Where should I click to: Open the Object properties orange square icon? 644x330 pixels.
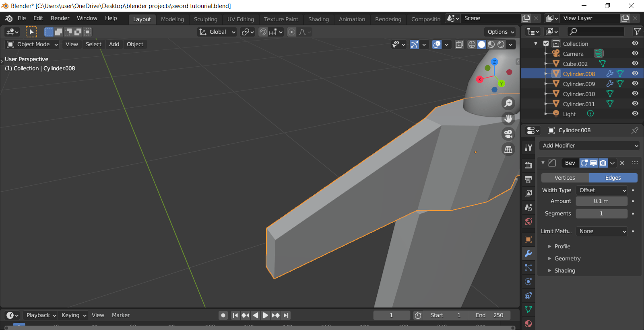(x=528, y=239)
